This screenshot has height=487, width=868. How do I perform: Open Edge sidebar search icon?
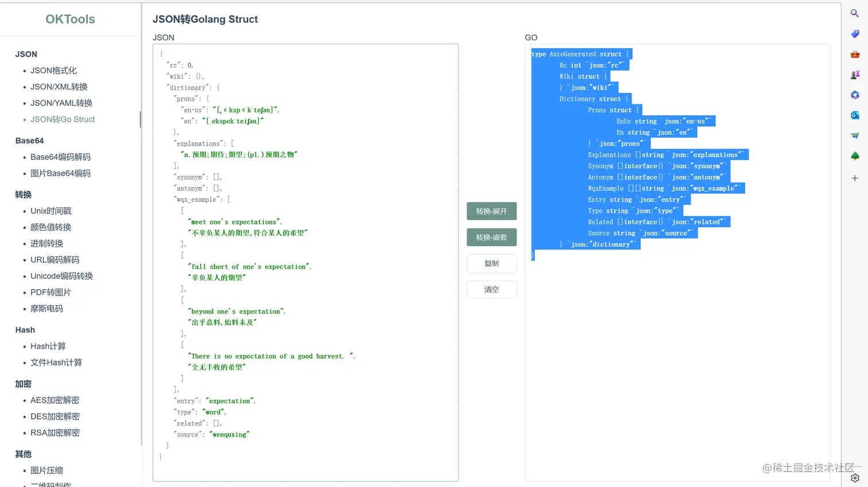[x=855, y=13]
